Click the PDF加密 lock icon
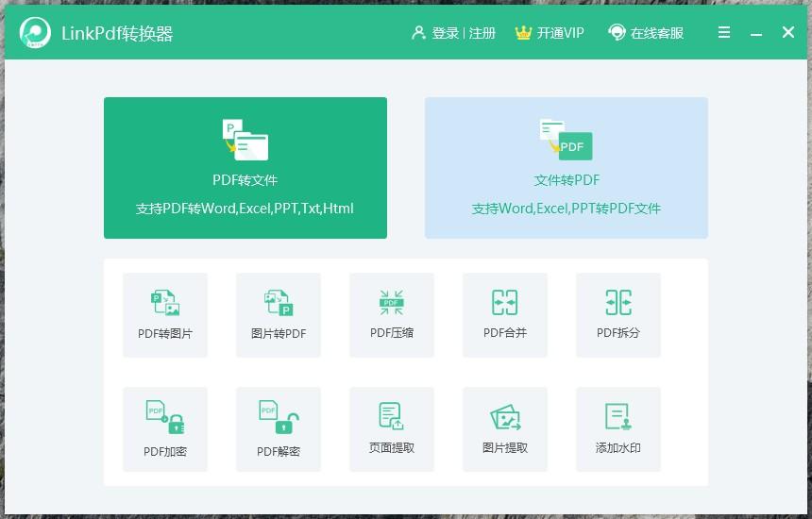The height and width of the screenshot is (519, 812). tap(165, 417)
